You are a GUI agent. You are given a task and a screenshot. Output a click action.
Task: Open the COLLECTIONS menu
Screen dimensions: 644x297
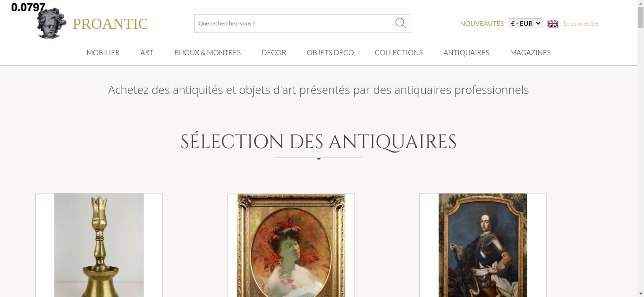click(x=399, y=52)
